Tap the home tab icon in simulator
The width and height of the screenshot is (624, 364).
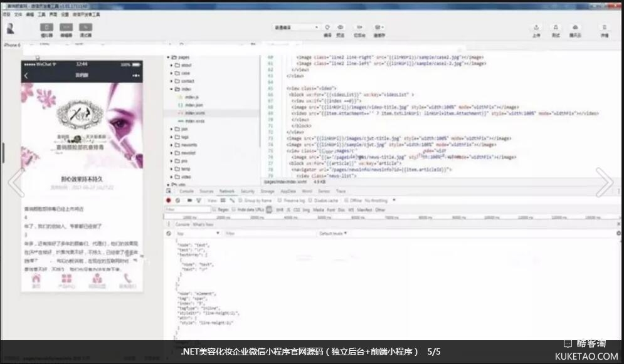coord(36,279)
